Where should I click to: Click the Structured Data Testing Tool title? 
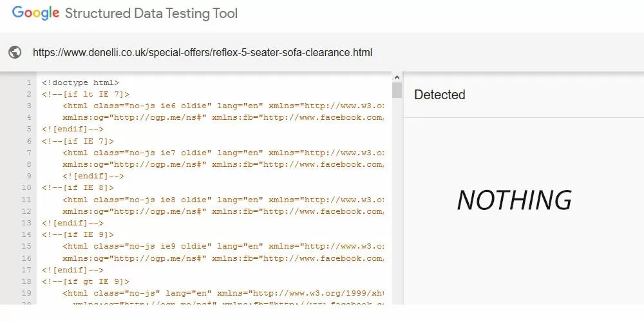pos(151,14)
